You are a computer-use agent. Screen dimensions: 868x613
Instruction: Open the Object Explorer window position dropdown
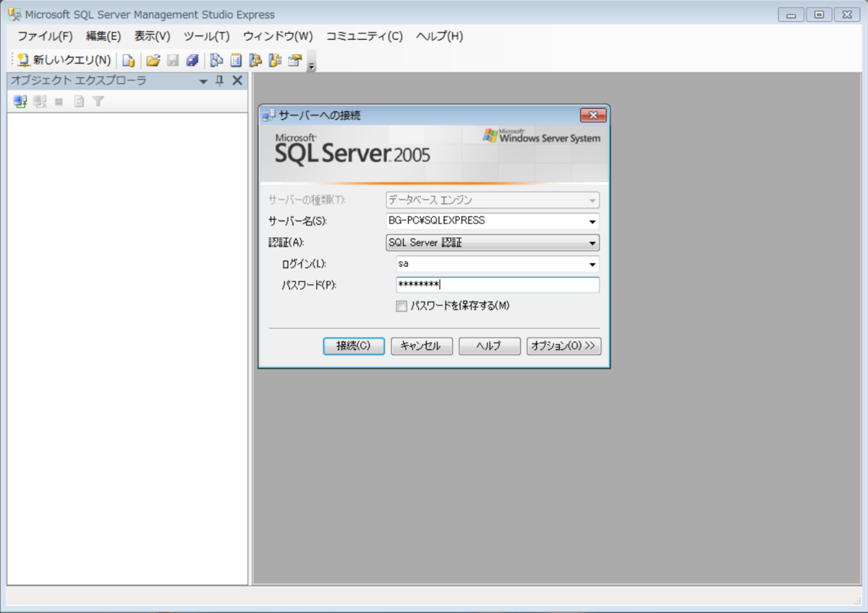[x=204, y=81]
